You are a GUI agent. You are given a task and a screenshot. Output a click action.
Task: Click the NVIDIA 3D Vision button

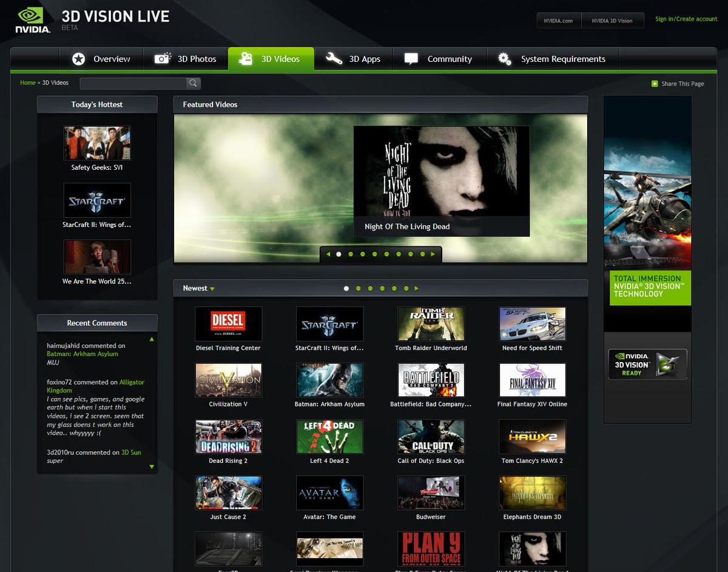(x=612, y=21)
